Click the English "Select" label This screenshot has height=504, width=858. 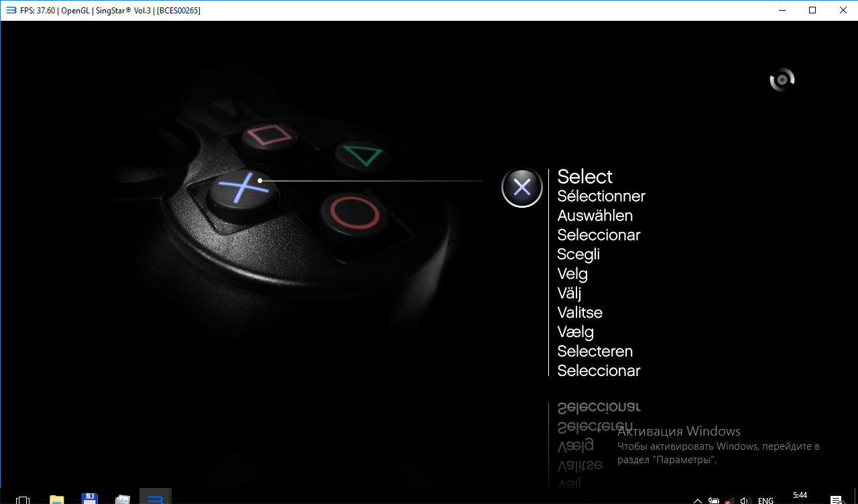point(585,176)
